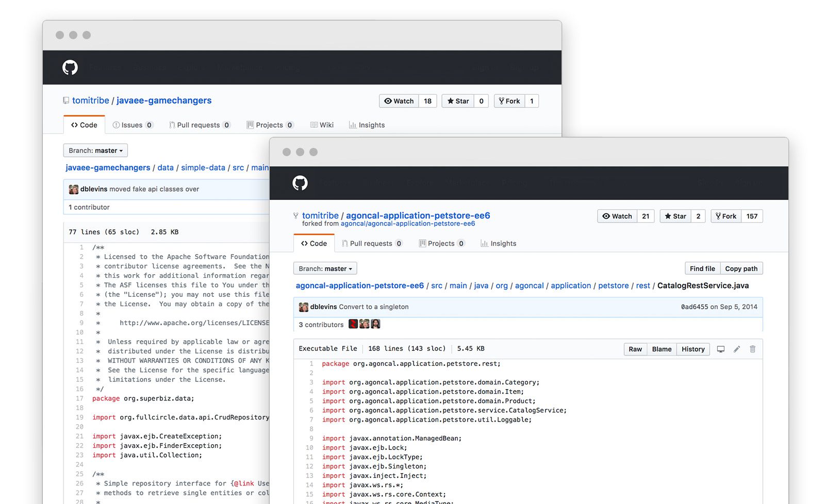
Task: Open simple-data folder in breadcrumb
Action: coord(203,167)
